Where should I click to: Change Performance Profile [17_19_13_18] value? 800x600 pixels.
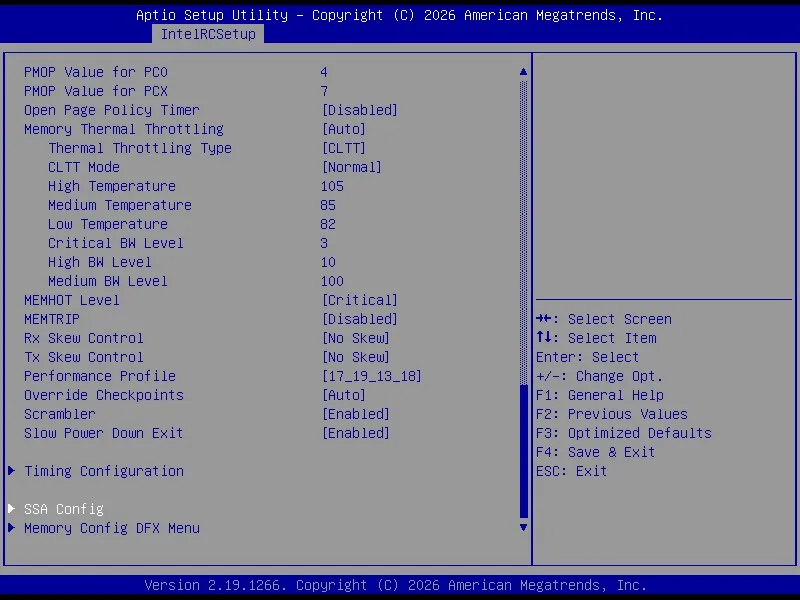point(372,376)
